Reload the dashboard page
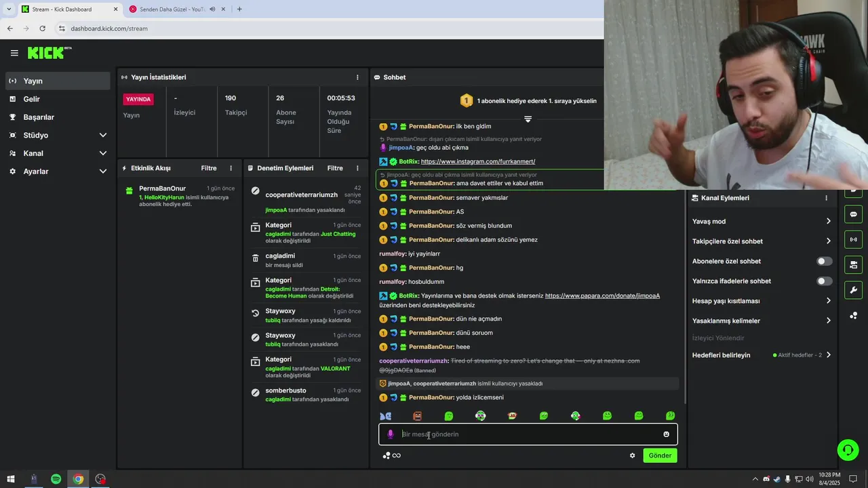Screen dimensions: 868x488 coord(42,28)
